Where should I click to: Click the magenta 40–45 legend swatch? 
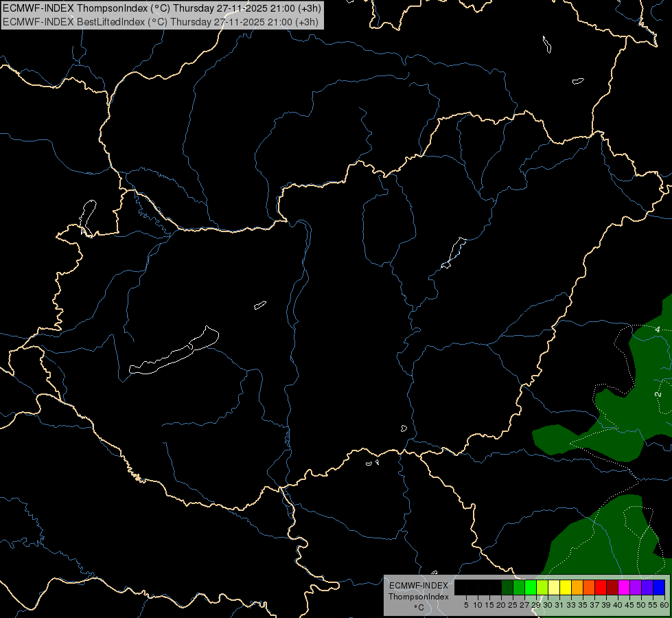click(624, 588)
